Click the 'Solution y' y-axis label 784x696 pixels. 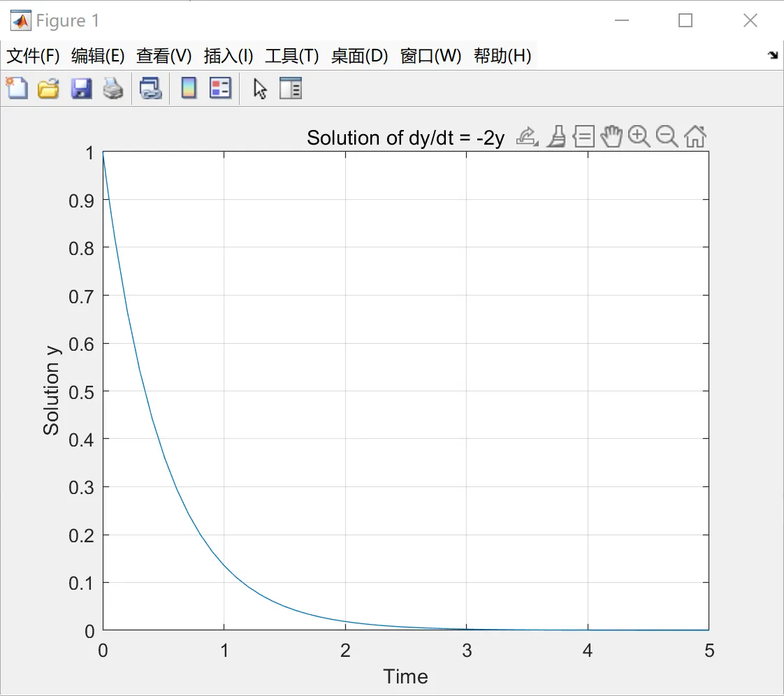click(x=52, y=391)
